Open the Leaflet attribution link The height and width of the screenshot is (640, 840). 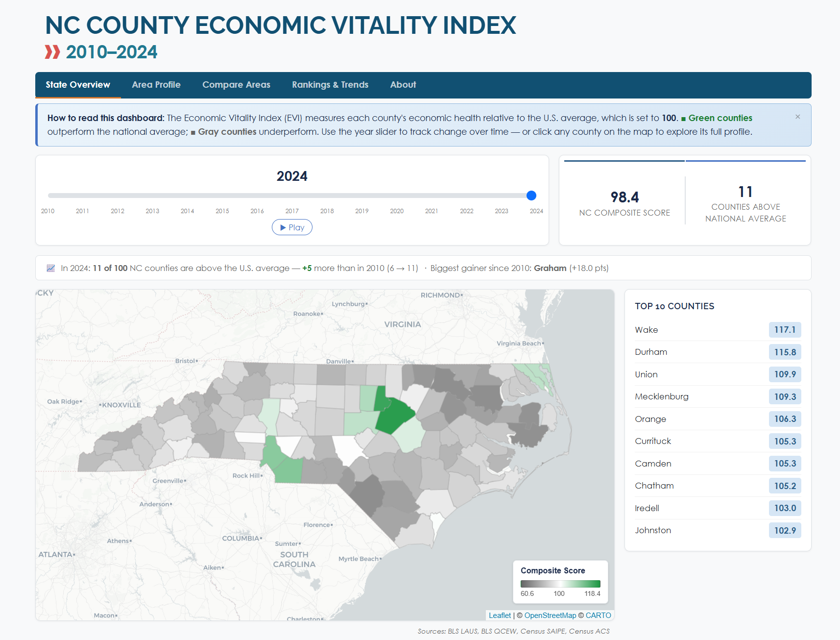[500, 615]
